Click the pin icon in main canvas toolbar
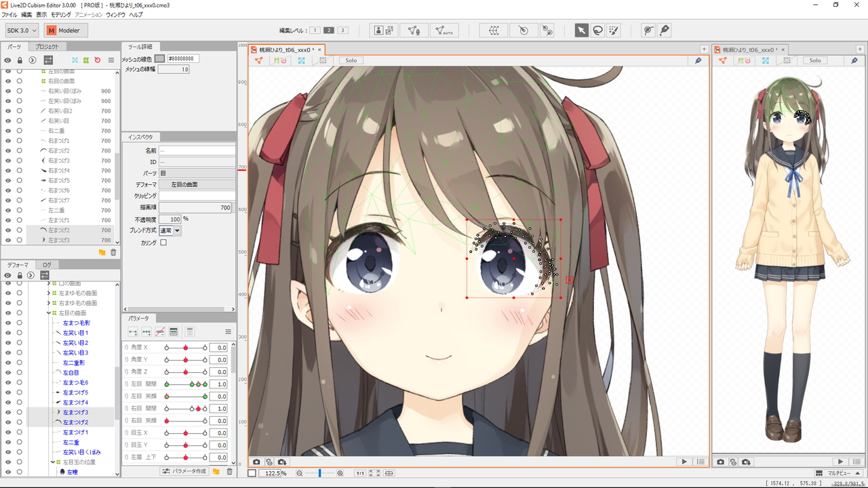 [698, 60]
